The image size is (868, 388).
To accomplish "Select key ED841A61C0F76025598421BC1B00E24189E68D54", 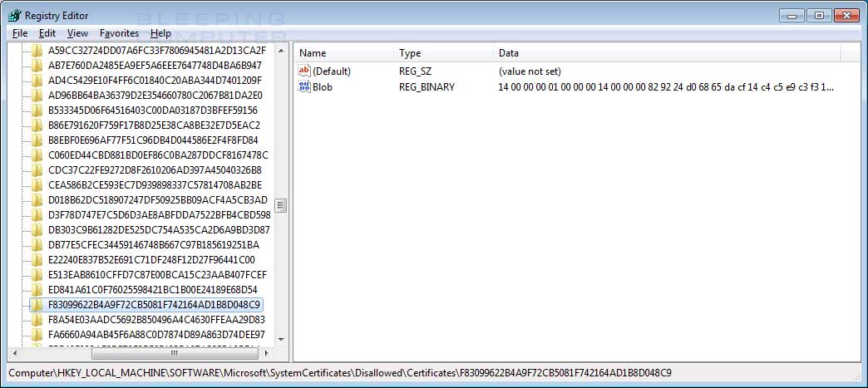I will pos(153,289).
